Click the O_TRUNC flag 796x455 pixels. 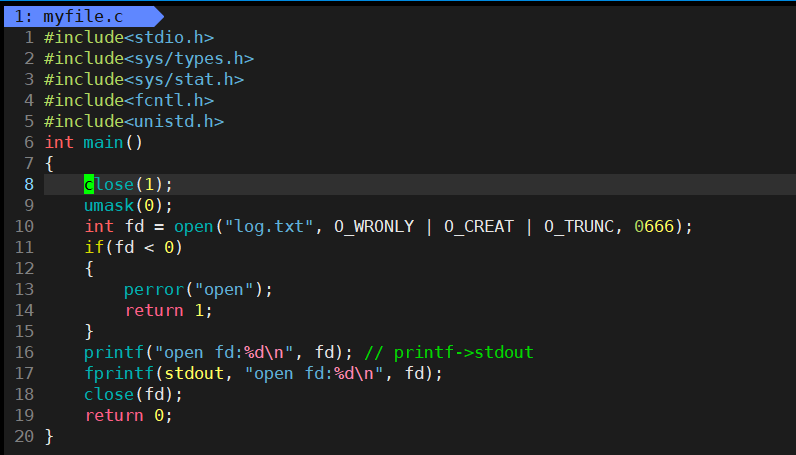[578, 227]
